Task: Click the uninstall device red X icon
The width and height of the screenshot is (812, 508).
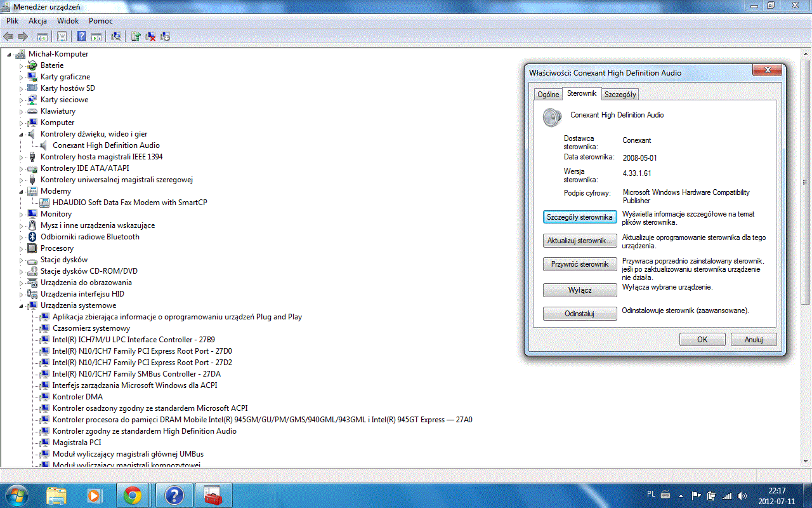Action: click(x=150, y=37)
